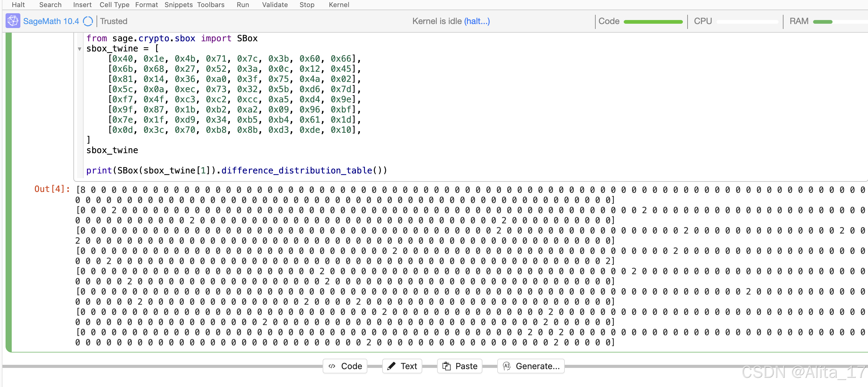Open the SageMath 10.4 kernel selector
This screenshot has height=387, width=868.
point(51,21)
